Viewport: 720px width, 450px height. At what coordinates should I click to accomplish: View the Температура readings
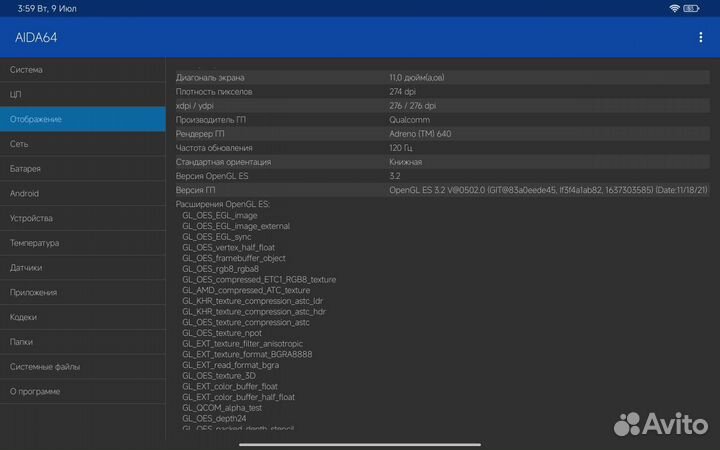(83, 243)
